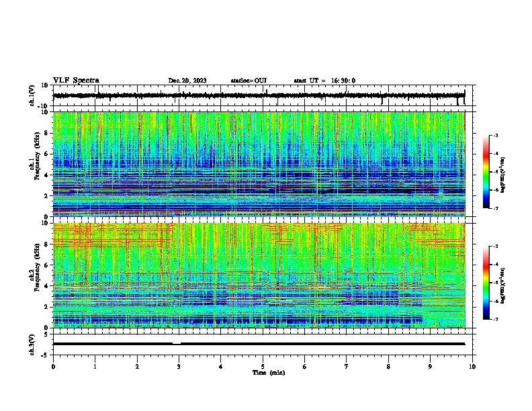Click the "start UT = 16:30:0" header text

coord(324,81)
